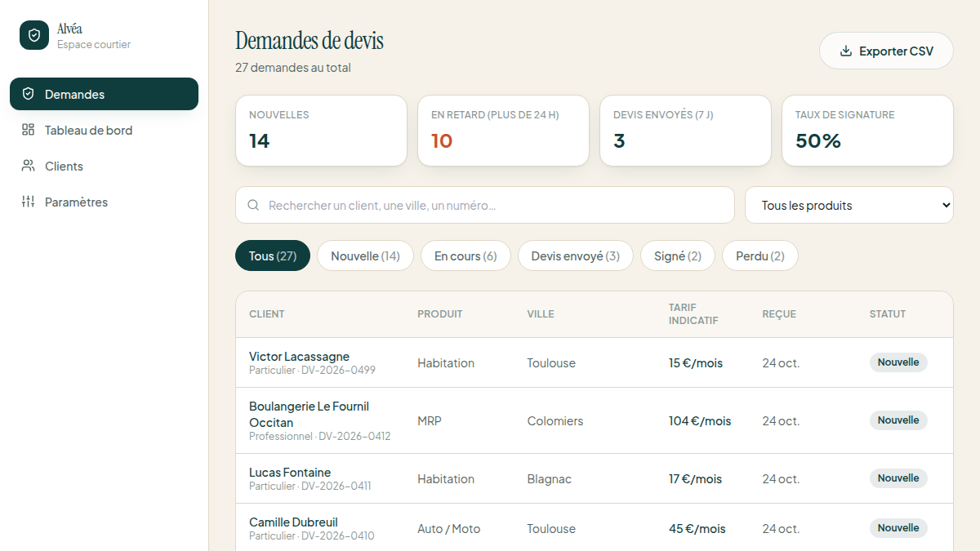
Task: Click the sliders icon beside Paramètres
Action: (x=28, y=202)
